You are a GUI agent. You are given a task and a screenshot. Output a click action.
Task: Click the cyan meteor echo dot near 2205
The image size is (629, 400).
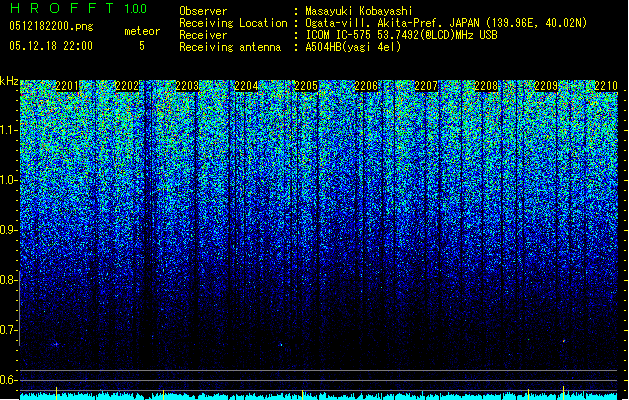click(x=281, y=345)
